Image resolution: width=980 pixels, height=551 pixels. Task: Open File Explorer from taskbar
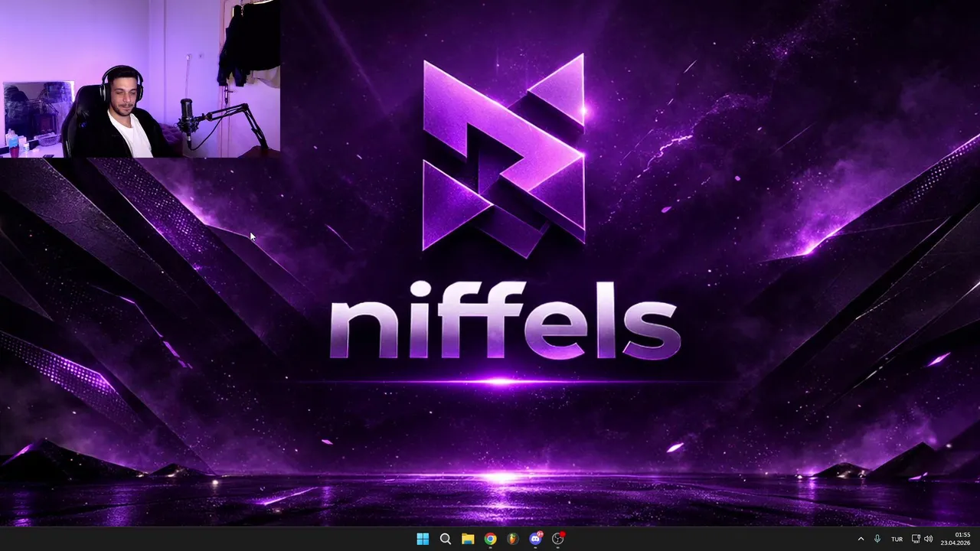468,539
